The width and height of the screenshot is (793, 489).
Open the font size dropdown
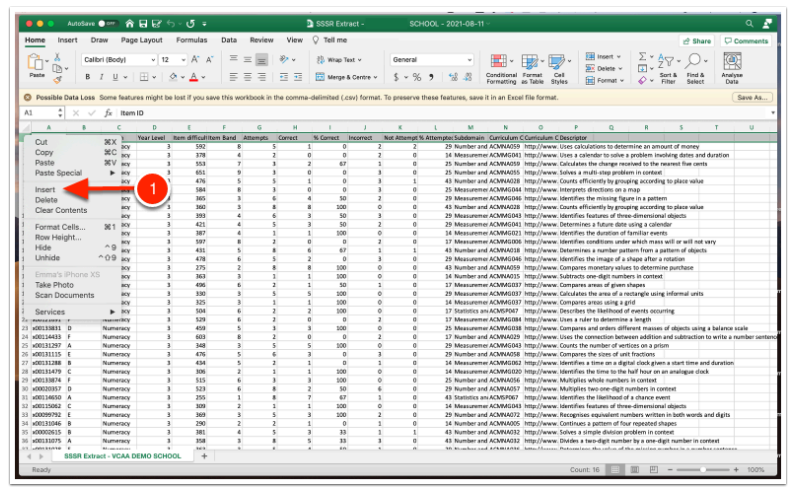172,60
